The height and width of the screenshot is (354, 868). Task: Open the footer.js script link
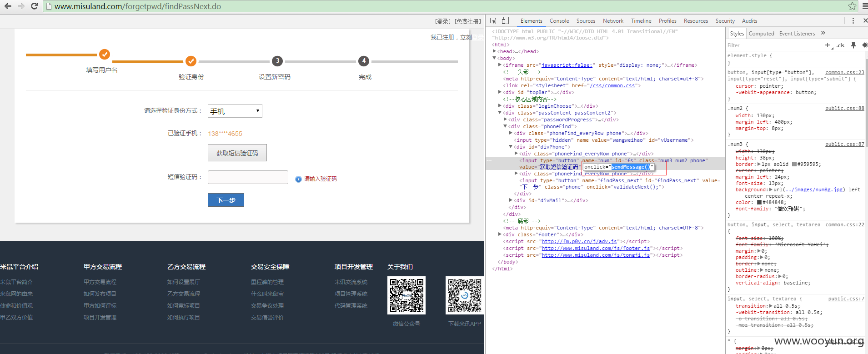(596, 248)
